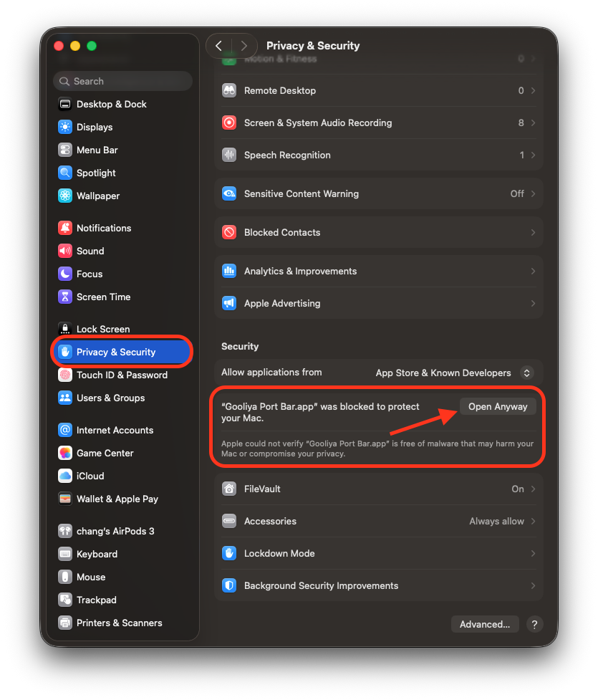Open Wallet & Apple Pay settings

pos(122,499)
